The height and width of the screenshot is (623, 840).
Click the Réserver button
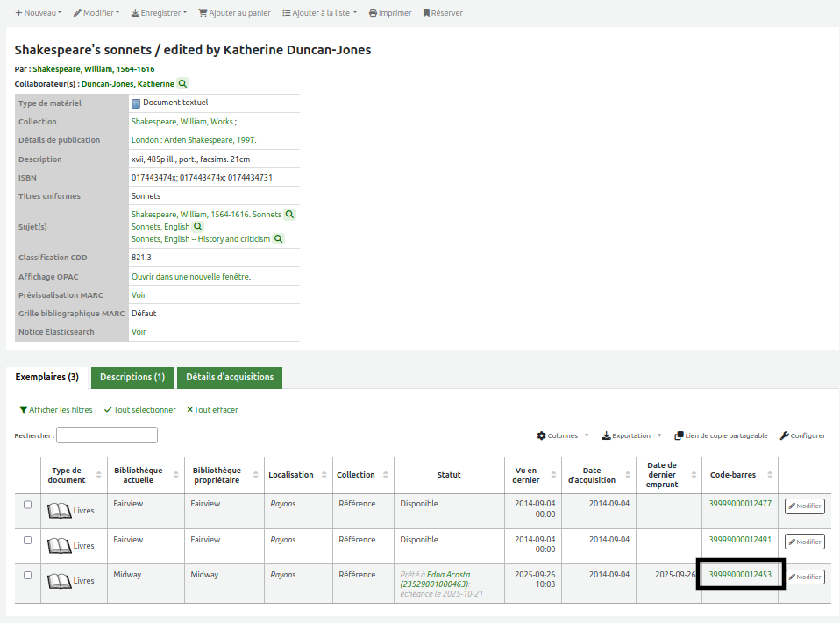(x=443, y=13)
